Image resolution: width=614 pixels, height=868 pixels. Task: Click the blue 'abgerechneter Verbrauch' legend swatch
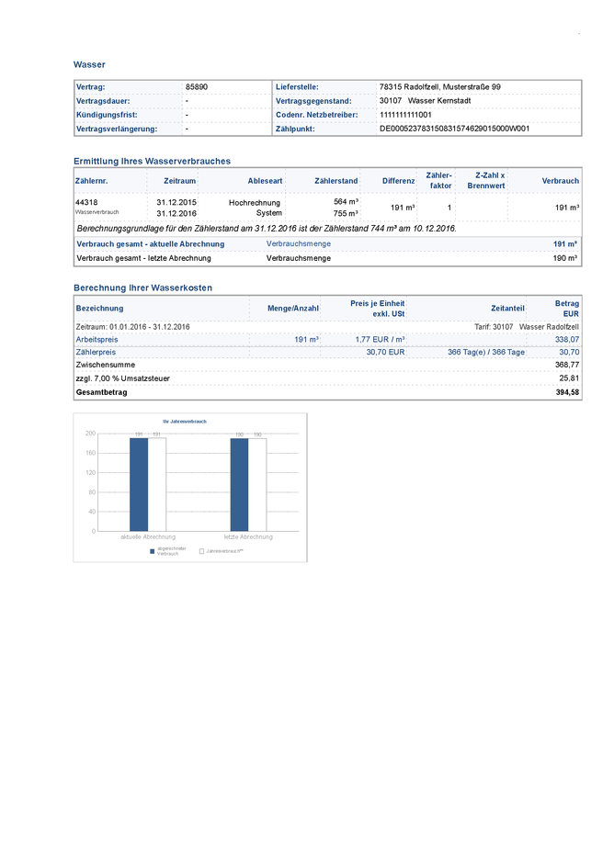pyautogui.click(x=153, y=551)
